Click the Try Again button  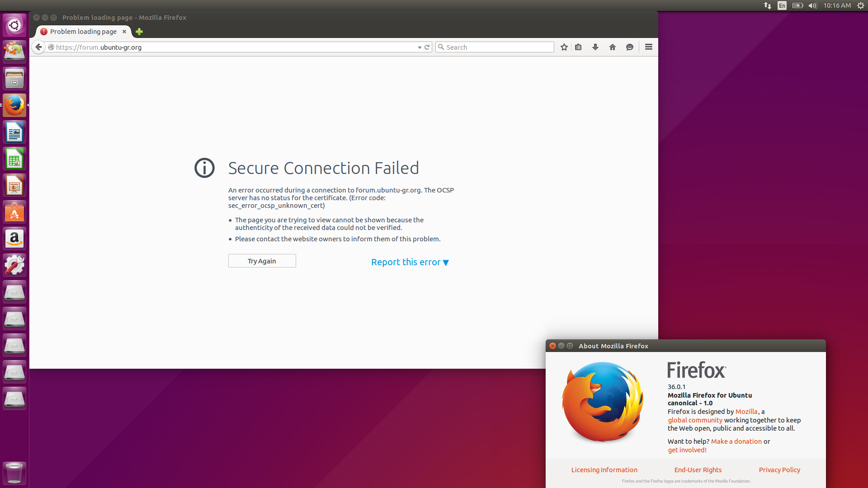click(262, 261)
